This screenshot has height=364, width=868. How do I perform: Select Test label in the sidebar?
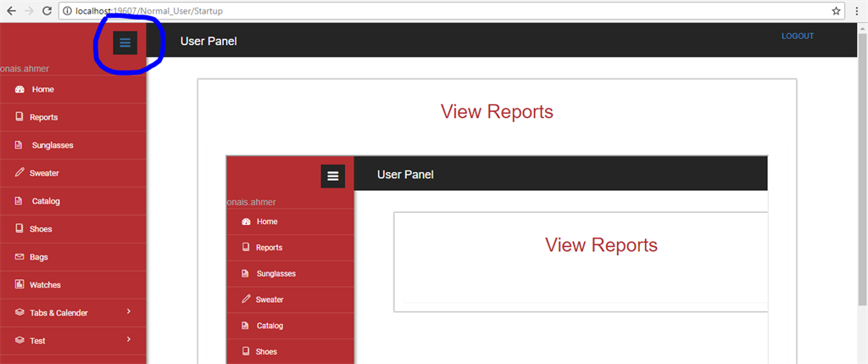(x=37, y=340)
